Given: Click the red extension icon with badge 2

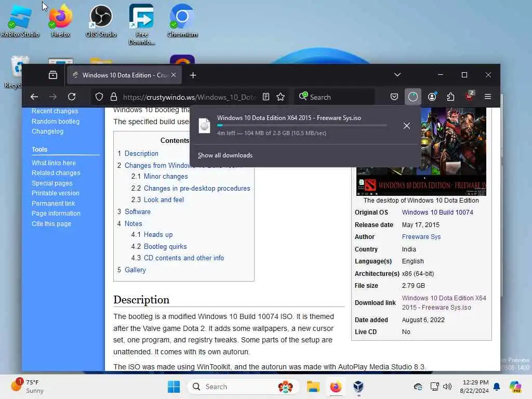Looking at the screenshot, I should tap(470, 96).
